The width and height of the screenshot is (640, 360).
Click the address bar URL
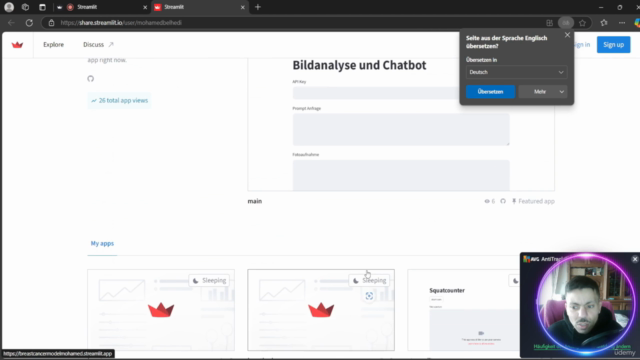pyautogui.click(x=121, y=23)
